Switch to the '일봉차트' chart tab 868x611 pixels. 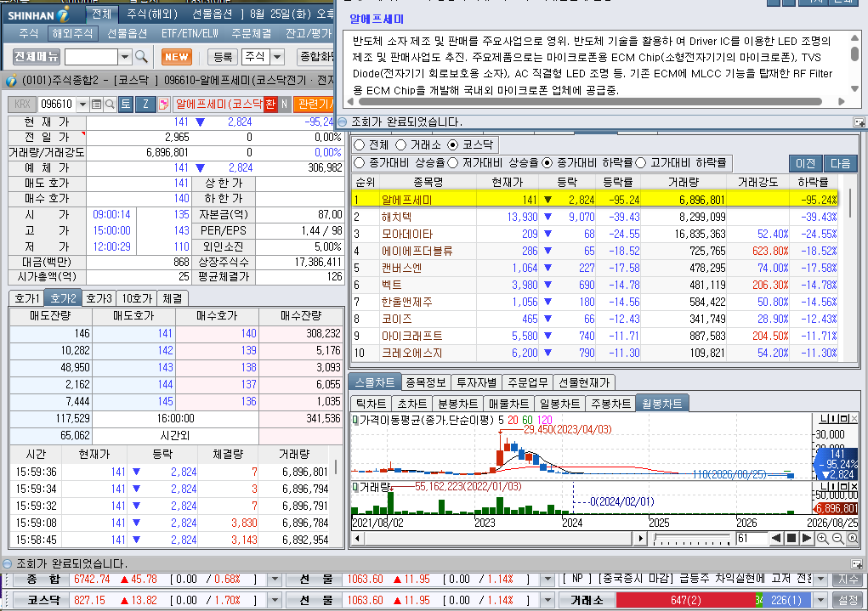559,404
